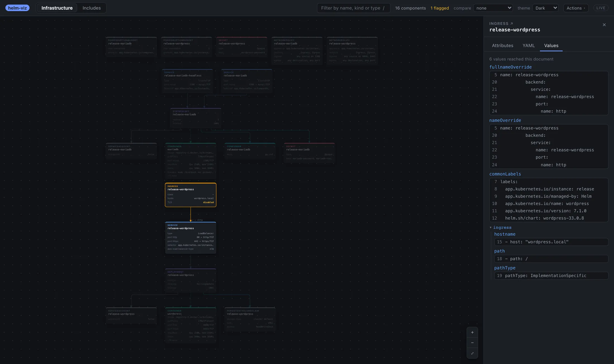614x364 pixels.
Task: Open the theme dropdown showing Dark
Action: coord(545,8)
